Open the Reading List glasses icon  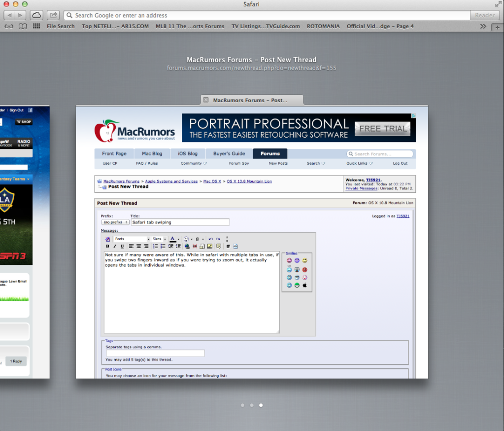(9, 26)
